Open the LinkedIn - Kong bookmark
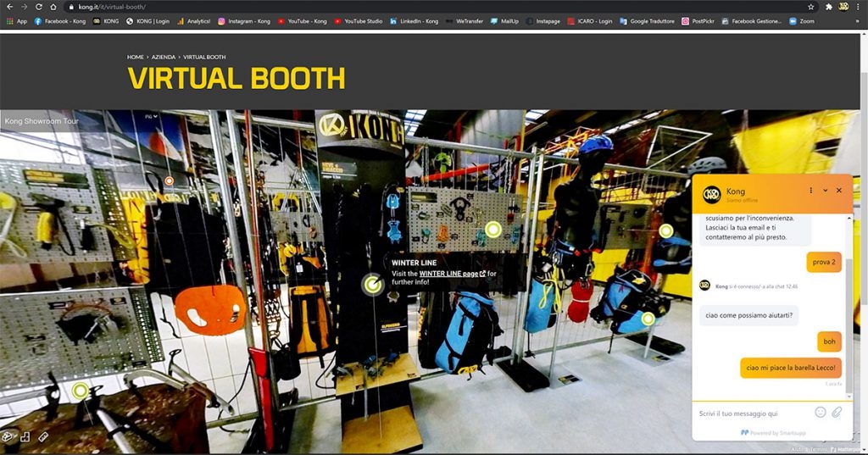The height and width of the screenshot is (455, 868). pos(414,21)
